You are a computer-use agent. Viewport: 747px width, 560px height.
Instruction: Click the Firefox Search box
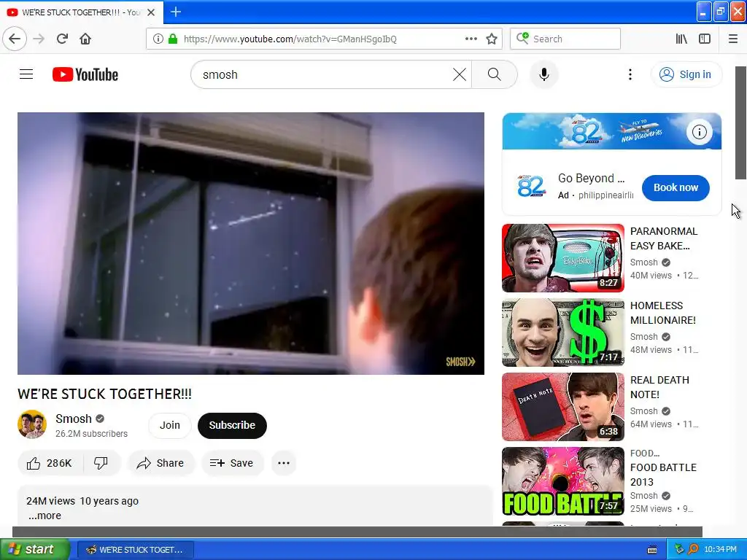[x=565, y=39]
